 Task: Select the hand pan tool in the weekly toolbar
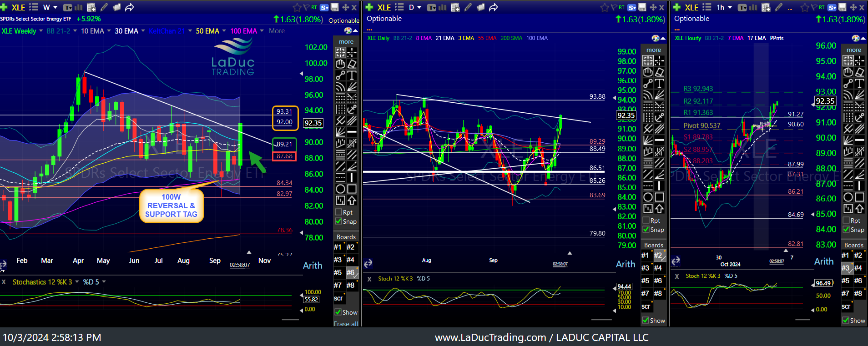click(340, 64)
